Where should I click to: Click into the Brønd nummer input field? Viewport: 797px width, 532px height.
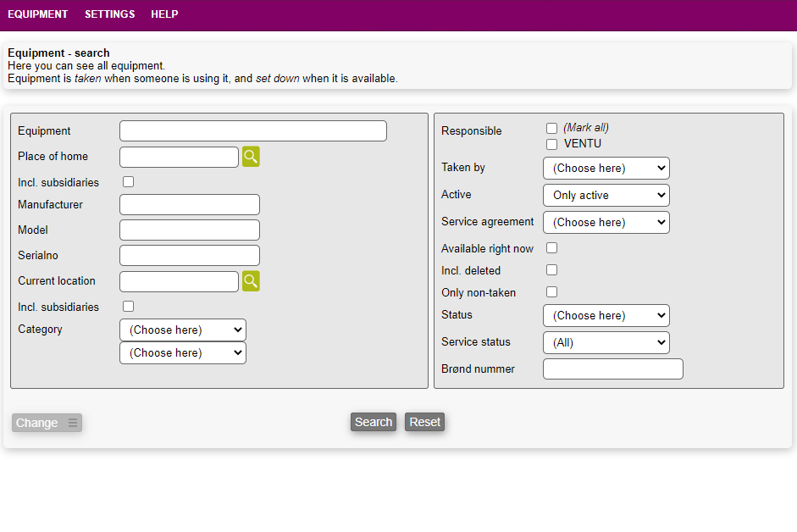[612, 369]
